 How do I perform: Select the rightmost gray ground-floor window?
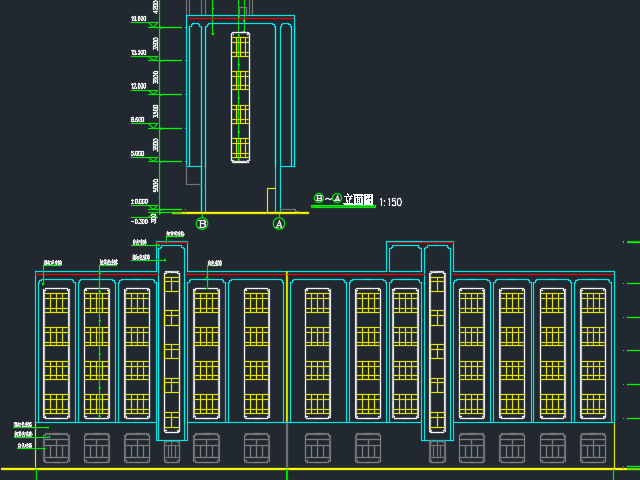coord(593,448)
